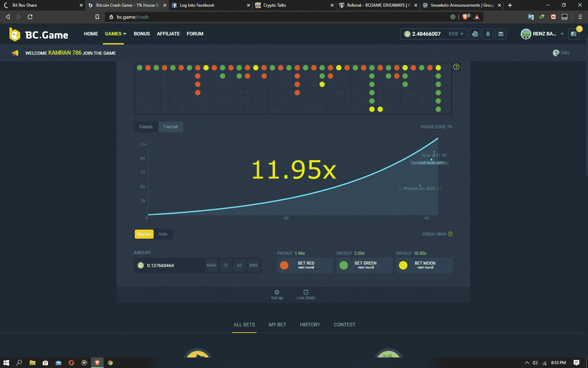Switch to MY BET tab

point(278,325)
